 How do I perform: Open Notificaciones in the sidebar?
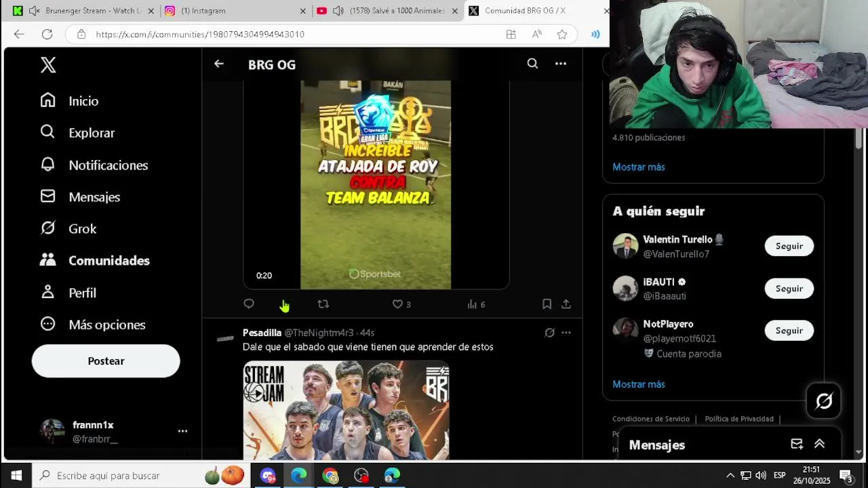pyautogui.click(x=94, y=165)
